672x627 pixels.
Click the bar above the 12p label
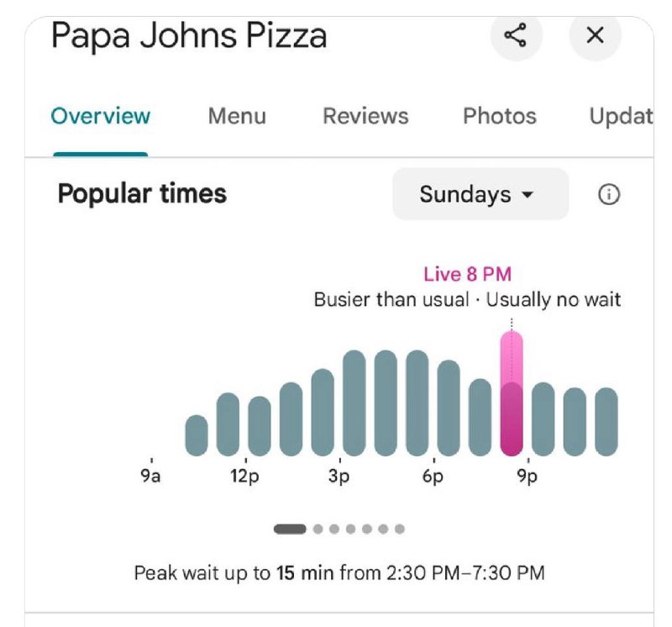coord(260,426)
